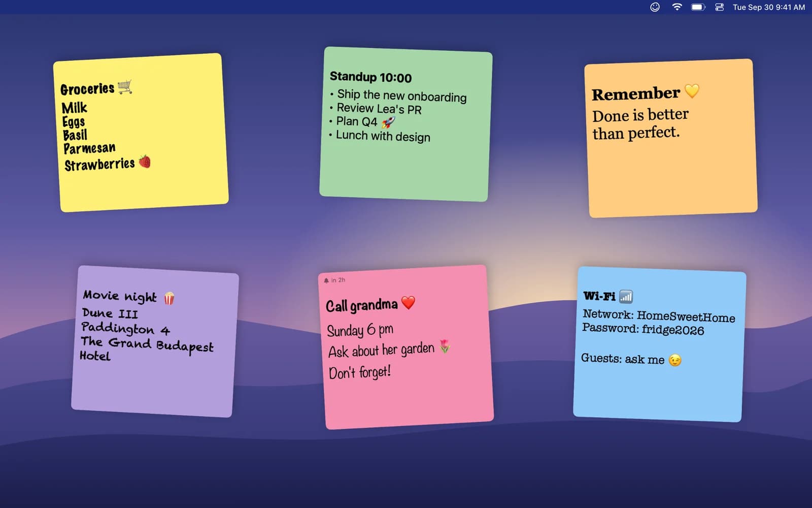Click the Done is better than perfect quote
Viewport: 812px width, 508px height.
click(x=640, y=123)
